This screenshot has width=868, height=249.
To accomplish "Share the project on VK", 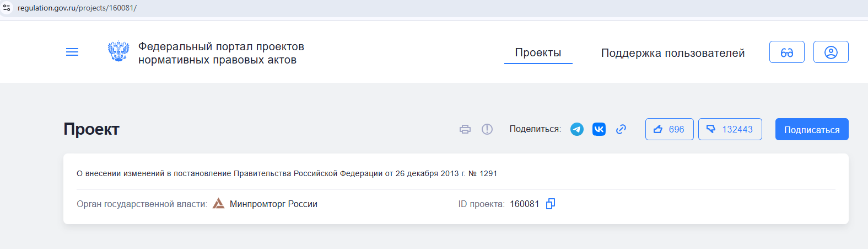I will tap(599, 129).
